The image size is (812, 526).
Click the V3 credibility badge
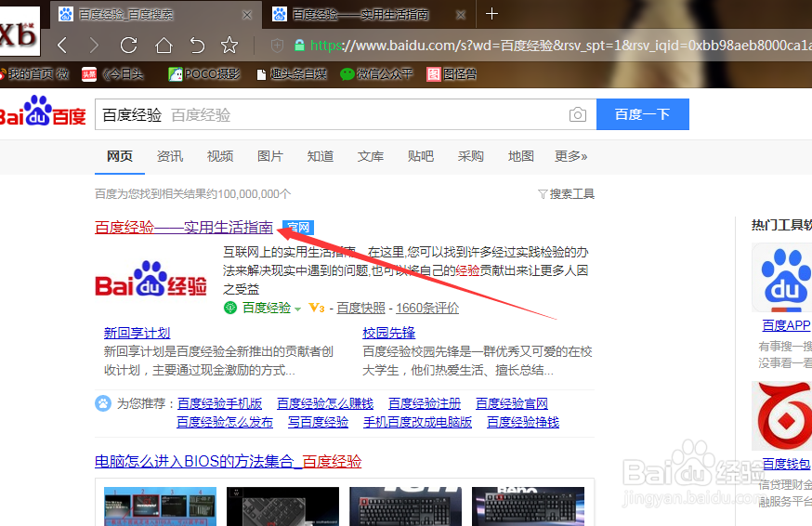(317, 308)
